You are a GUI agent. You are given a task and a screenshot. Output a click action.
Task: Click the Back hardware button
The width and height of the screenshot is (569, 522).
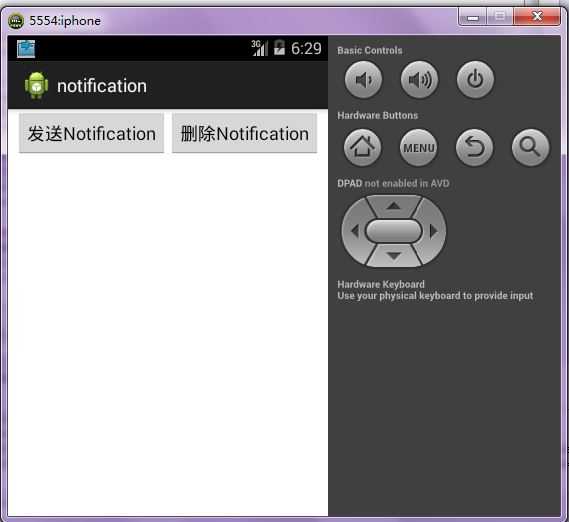click(474, 147)
